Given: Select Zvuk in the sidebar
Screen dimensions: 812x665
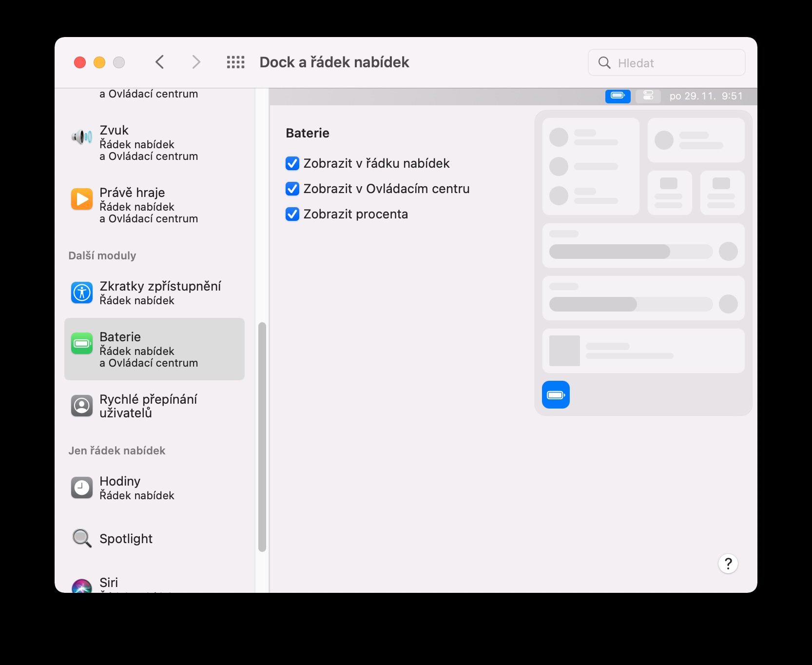Looking at the screenshot, I should pos(155,143).
